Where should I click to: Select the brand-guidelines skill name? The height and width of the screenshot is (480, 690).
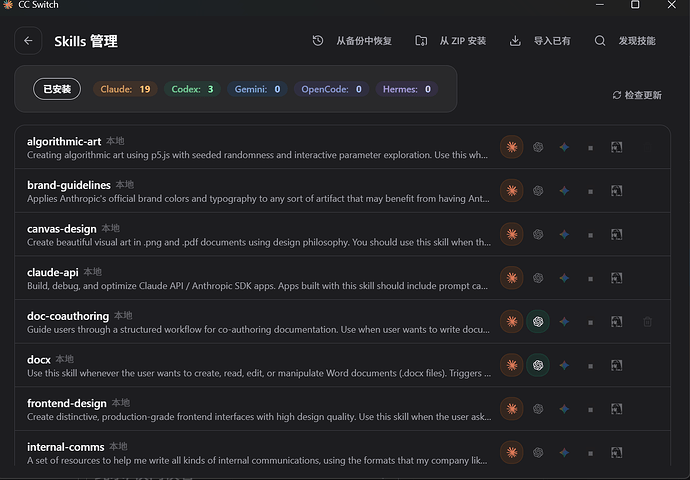tap(69, 185)
